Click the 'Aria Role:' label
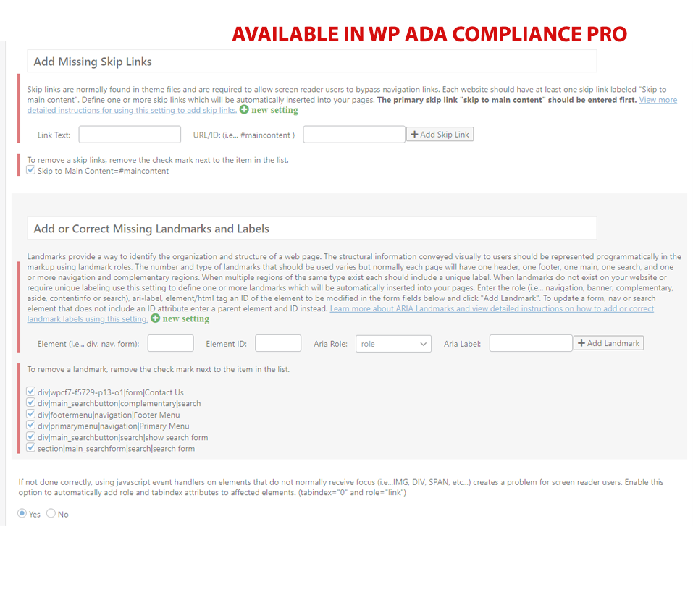The width and height of the screenshot is (693, 616). 331,344
